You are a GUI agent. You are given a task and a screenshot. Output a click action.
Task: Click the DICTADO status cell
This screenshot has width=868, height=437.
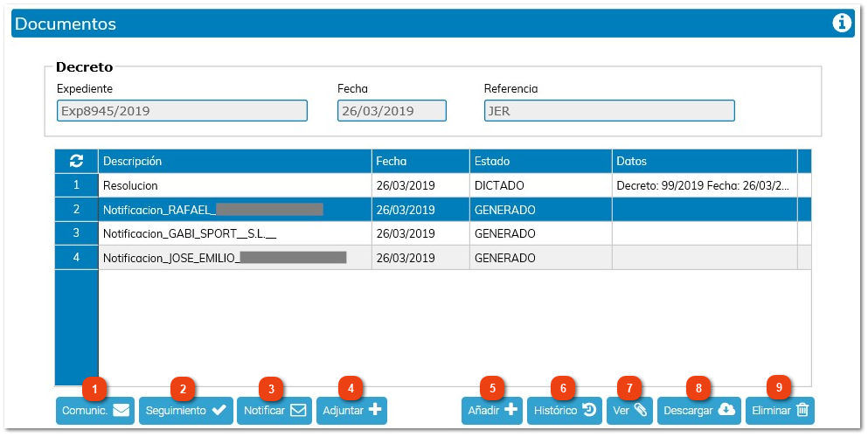541,185
